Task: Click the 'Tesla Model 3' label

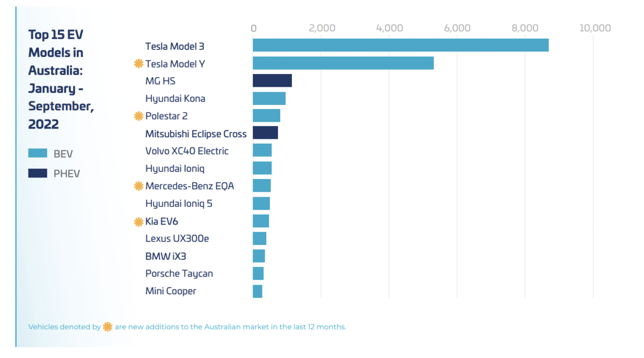Action: (x=175, y=47)
